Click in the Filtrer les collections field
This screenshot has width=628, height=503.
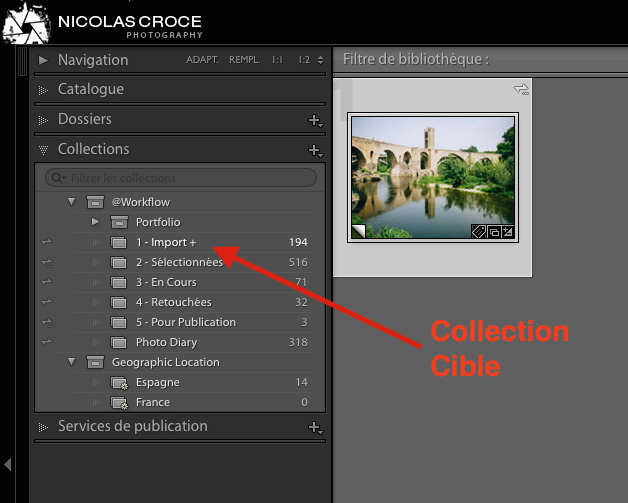(185, 178)
